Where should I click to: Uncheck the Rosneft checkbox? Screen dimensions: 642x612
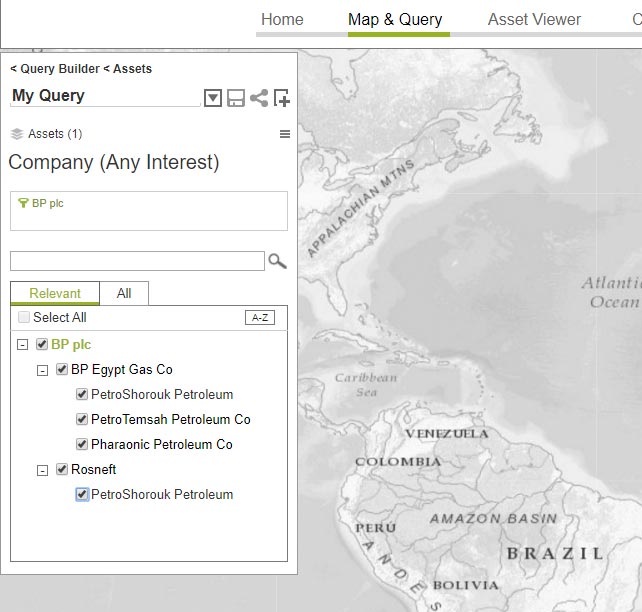tap(61, 469)
